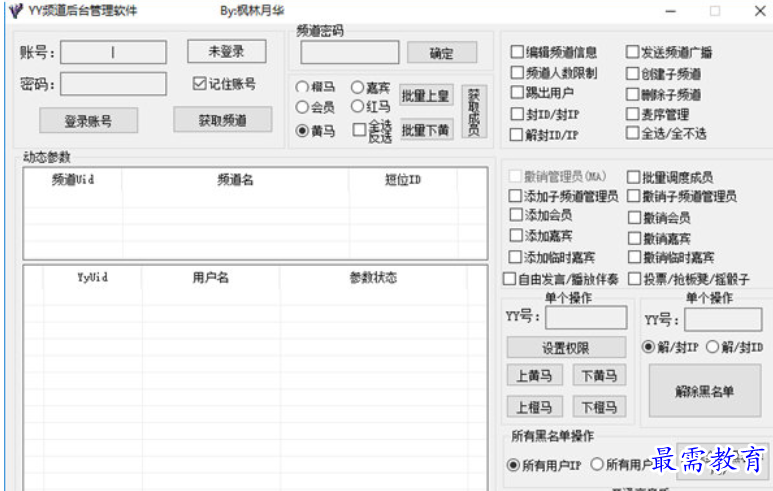This screenshot has width=773, height=491.
Task: Toggle the 麦序管理 checkbox
Action: pyautogui.click(x=632, y=114)
